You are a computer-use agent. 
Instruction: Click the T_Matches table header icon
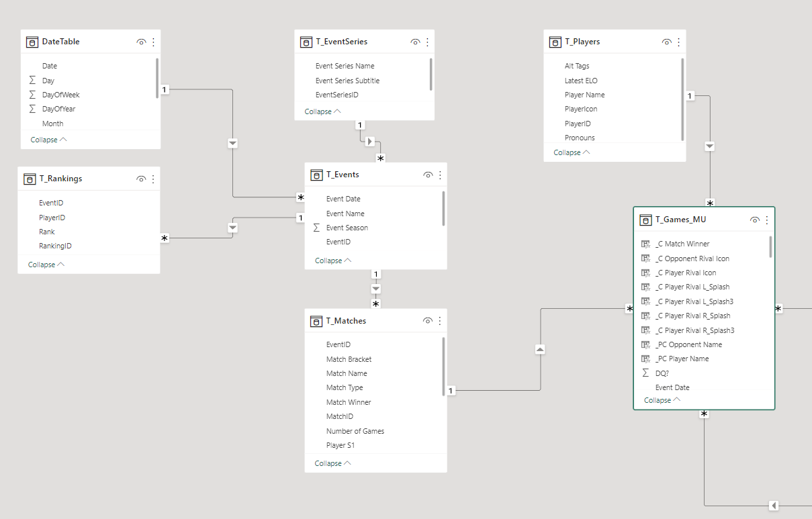(316, 321)
